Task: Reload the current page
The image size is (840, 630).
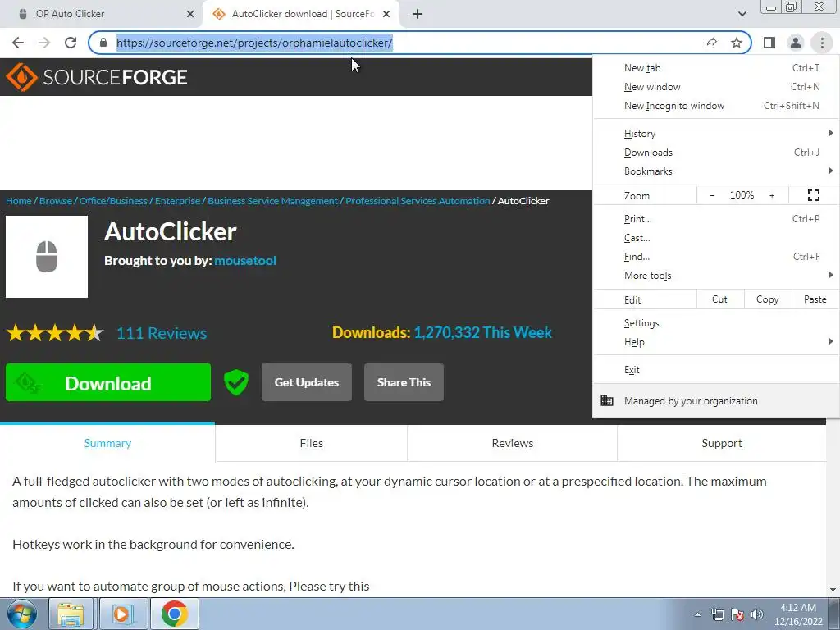Action: 71,43
